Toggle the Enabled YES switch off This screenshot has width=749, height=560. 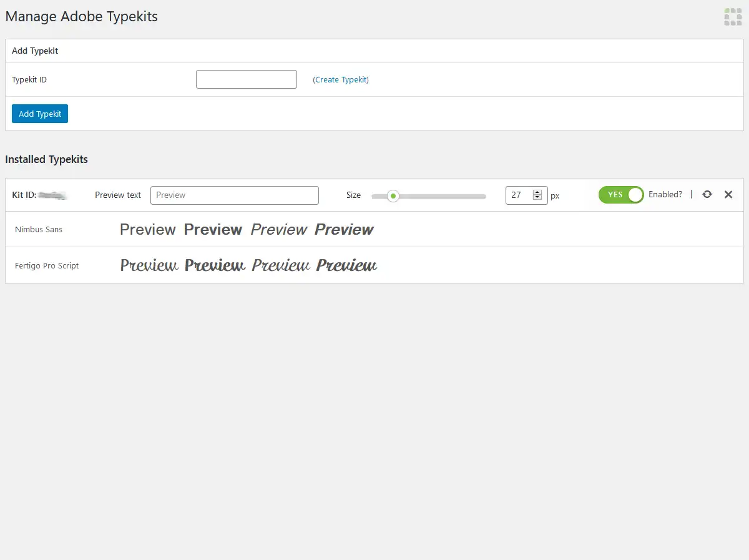[620, 195]
